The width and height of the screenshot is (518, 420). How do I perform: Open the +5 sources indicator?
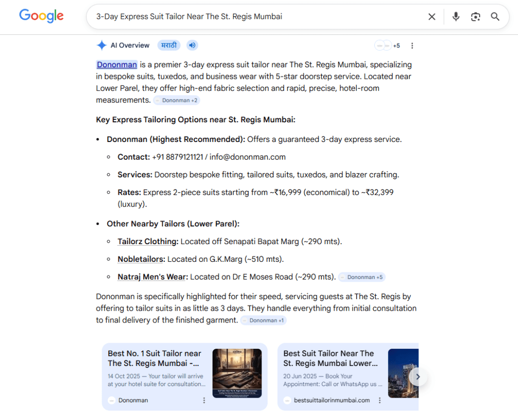pyautogui.click(x=387, y=45)
